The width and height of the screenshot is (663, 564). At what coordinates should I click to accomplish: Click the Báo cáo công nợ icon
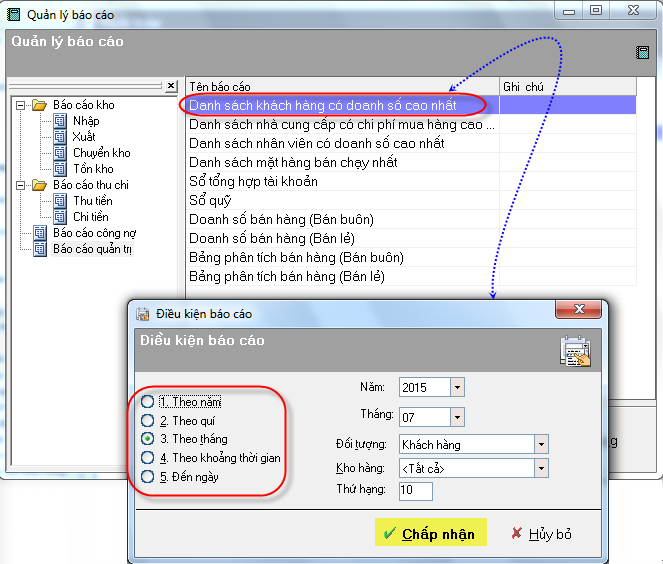click(x=40, y=233)
